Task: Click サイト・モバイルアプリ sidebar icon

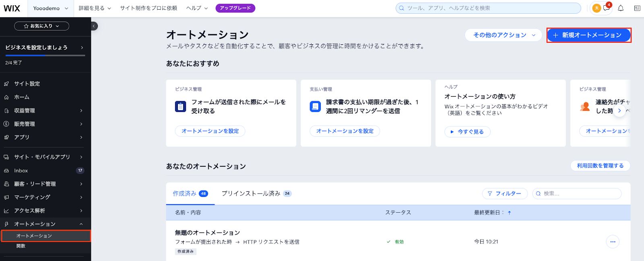Action: [6, 157]
